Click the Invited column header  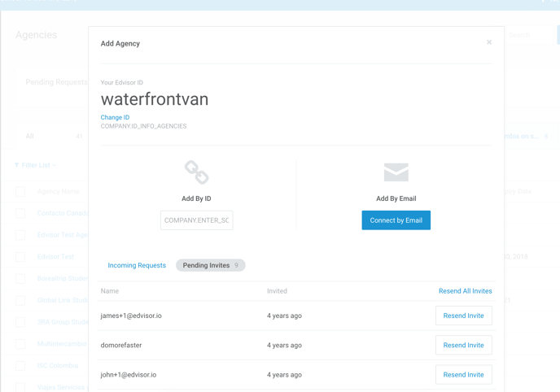coord(277,291)
